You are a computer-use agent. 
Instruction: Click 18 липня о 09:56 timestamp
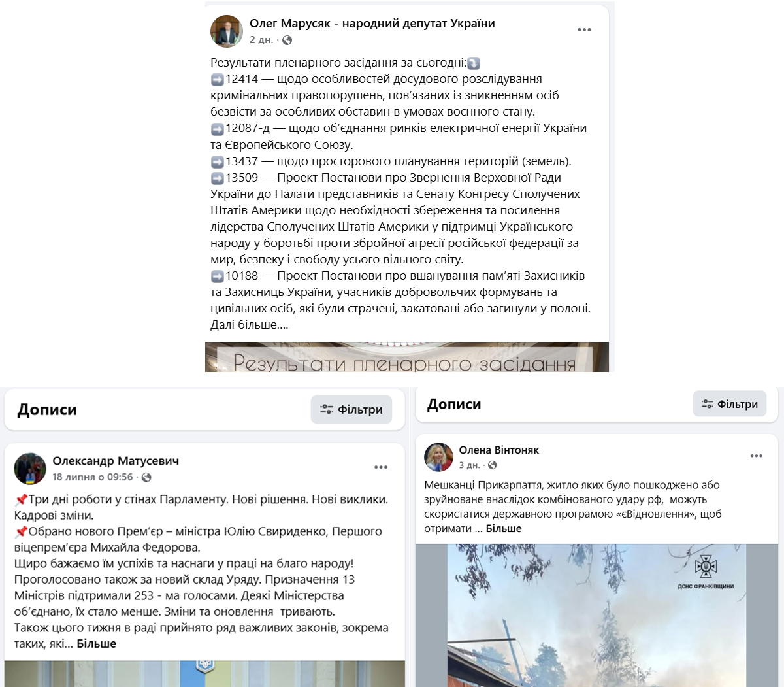point(93,477)
